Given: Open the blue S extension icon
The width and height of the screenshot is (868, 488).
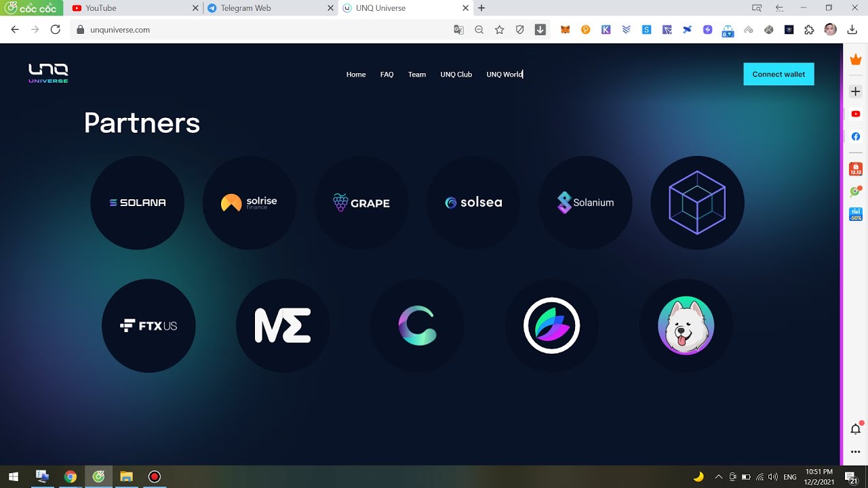Looking at the screenshot, I should [x=646, y=30].
